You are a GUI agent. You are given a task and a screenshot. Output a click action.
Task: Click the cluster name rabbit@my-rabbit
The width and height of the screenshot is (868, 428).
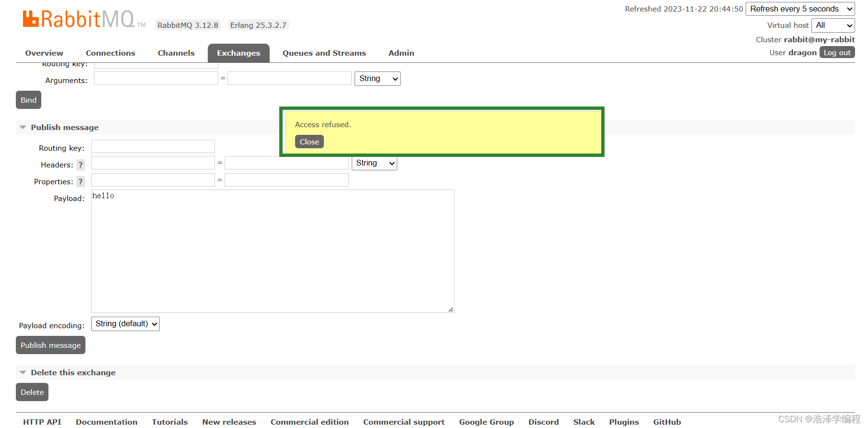(x=819, y=39)
